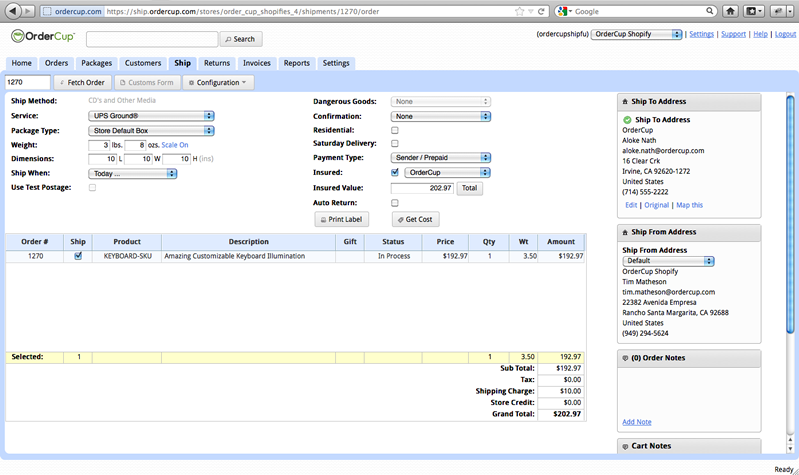Viewport: 799px width, 475px height.
Task: Open the Insured provider OrderCup dropdown
Action: pos(447,172)
